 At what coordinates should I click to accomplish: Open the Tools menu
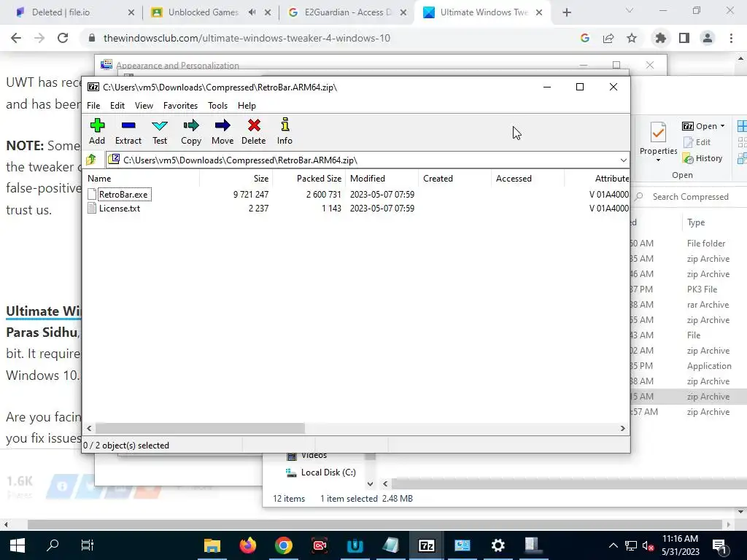pyautogui.click(x=217, y=106)
